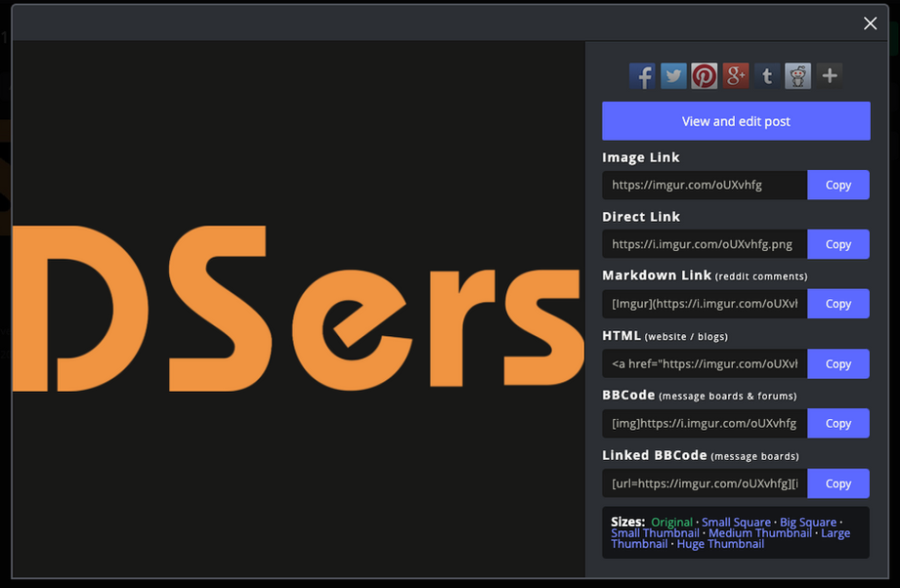This screenshot has width=900, height=588.
Task: Open Original size link
Action: [x=671, y=522]
